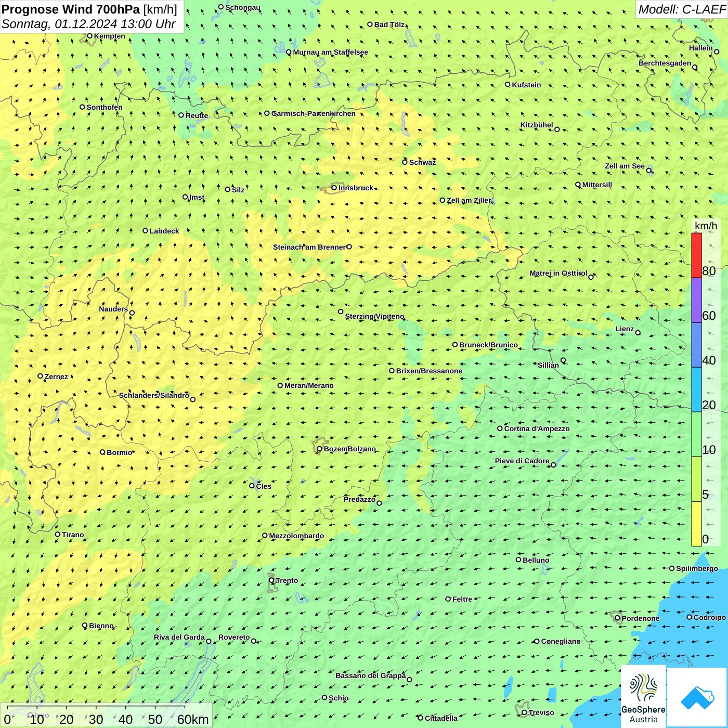Click the blue mountain and cloud logo
This screenshot has width=728, height=728.
pos(697,697)
